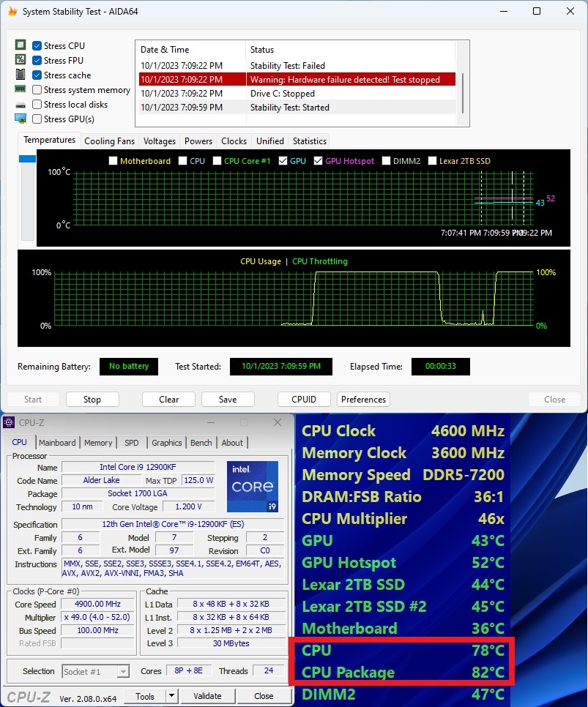Switch to the Powers tab
This screenshot has width=588, height=707.
(x=198, y=141)
